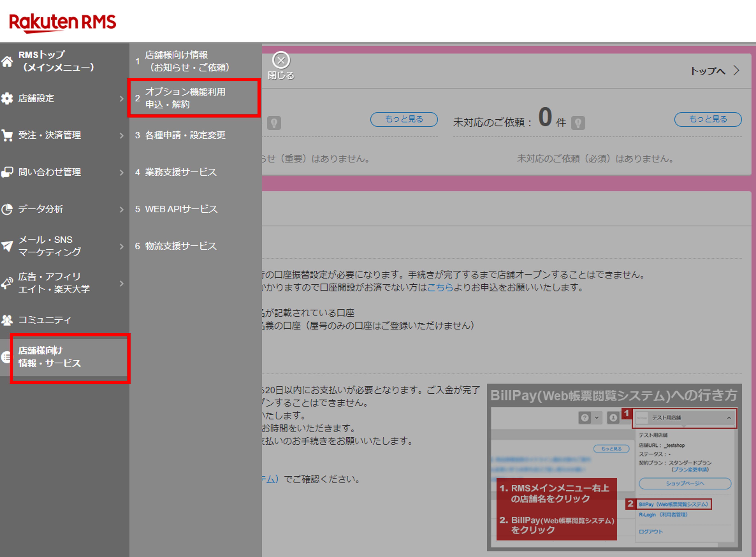Select the shopping cart icon for 受注・決済管理

pyautogui.click(x=7, y=135)
